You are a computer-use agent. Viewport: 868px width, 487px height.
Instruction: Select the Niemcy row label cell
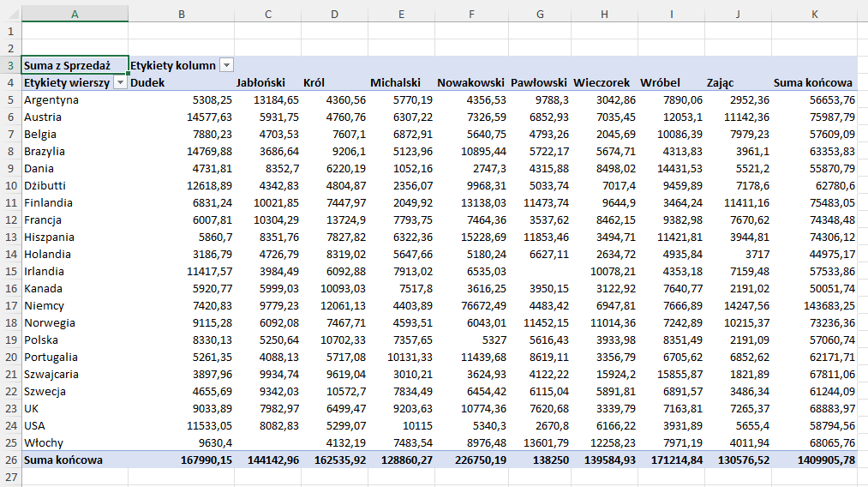pos(75,305)
